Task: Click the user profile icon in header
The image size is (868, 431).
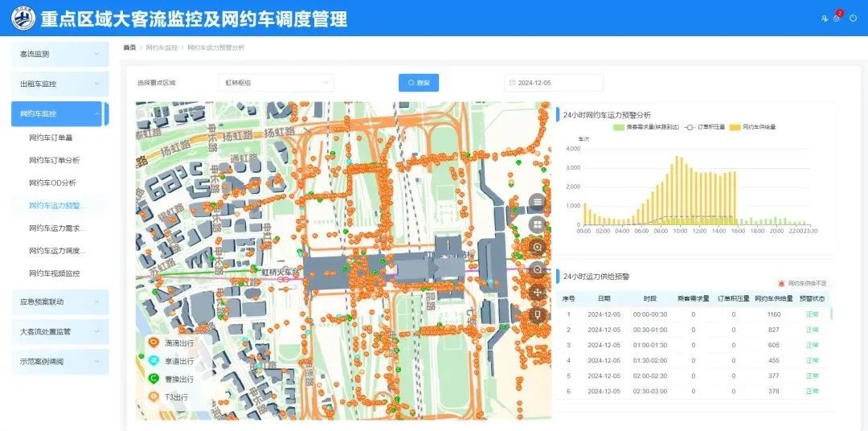Action: (x=825, y=18)
